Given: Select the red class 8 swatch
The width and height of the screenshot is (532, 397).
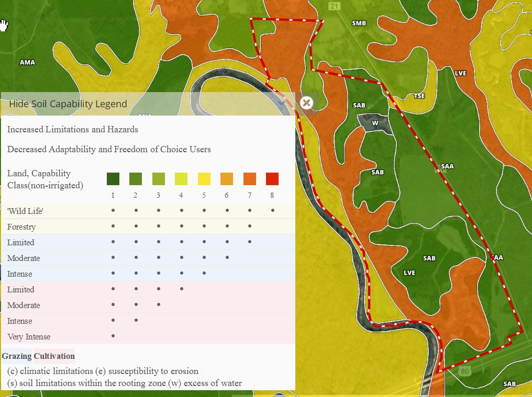Looking at the screenshot, I should click(272, 179).
